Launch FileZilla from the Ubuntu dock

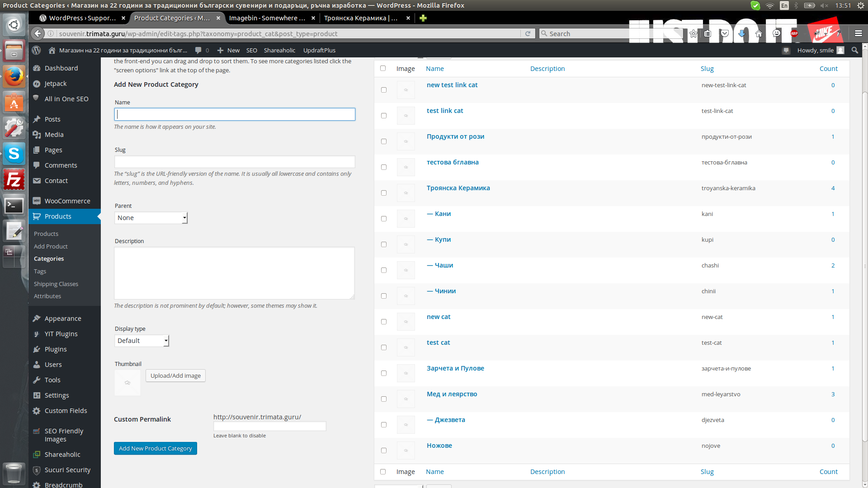click(x=14, y=180)
